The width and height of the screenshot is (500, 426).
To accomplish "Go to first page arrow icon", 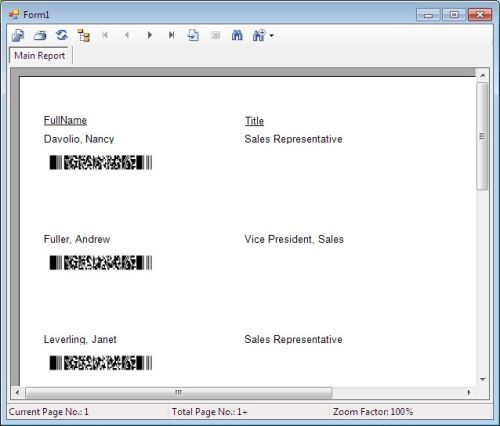I will point(105,35).
